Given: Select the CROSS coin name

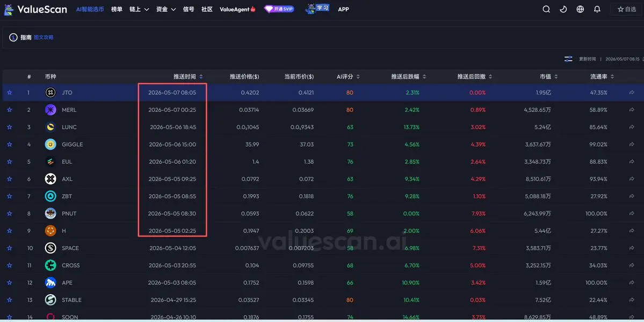Looking at the screenshot, I should click(x=71, y=265).
